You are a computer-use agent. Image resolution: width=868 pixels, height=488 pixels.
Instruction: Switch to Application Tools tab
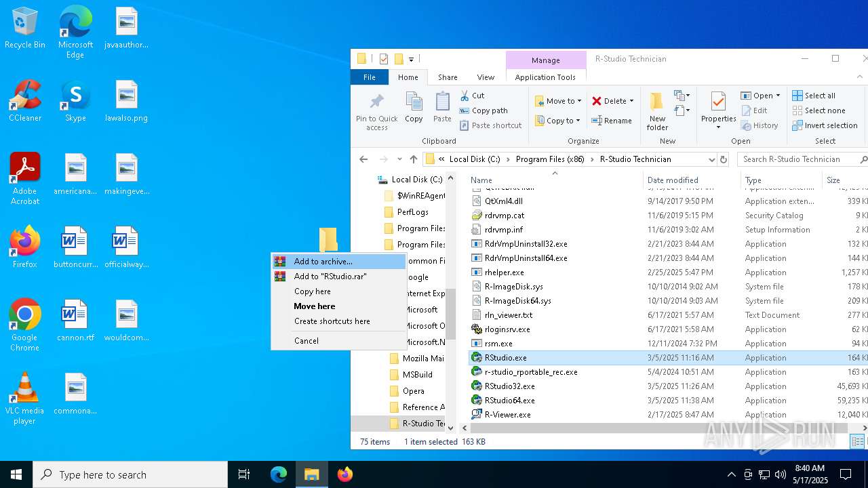coord(545,77)
